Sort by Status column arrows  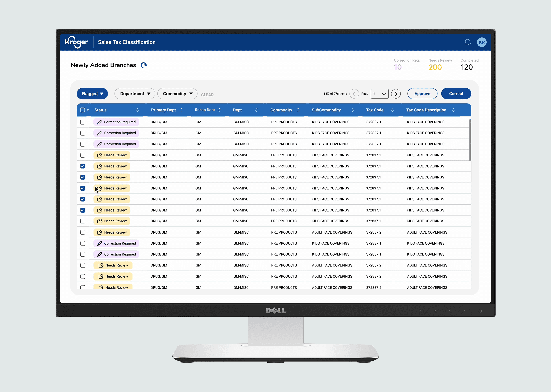coord(137,110)
